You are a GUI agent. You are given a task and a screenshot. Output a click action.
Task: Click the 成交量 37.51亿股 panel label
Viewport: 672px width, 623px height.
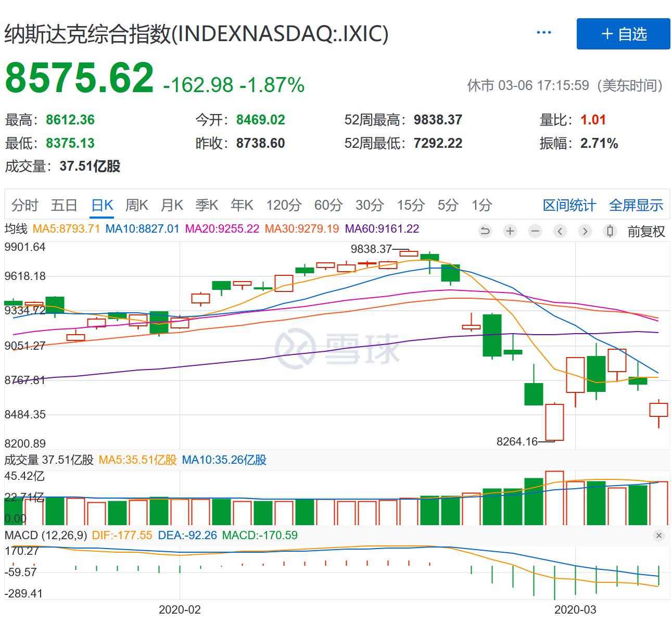[x=49, y=460]
